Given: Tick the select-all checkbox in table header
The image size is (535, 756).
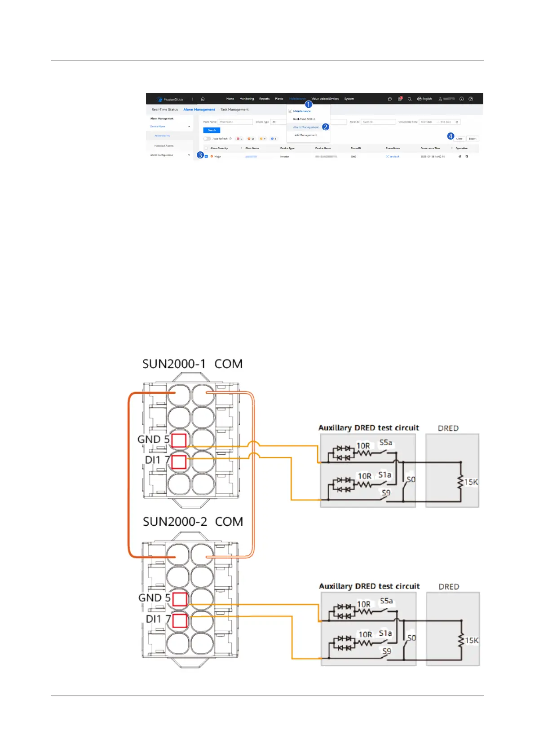Looking at the screenshot, I should (206, 148).
